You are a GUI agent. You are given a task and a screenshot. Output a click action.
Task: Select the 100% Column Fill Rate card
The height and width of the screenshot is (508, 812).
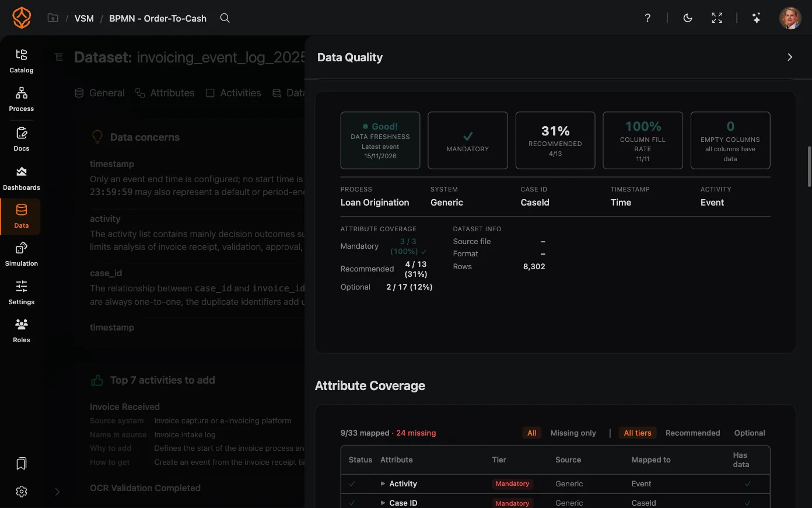[x=643, y=140]
